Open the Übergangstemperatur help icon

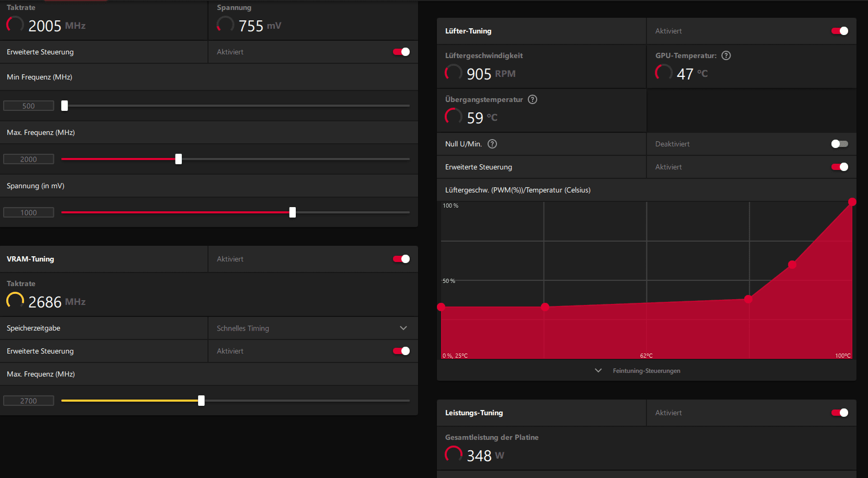click(x=533, y=99)
